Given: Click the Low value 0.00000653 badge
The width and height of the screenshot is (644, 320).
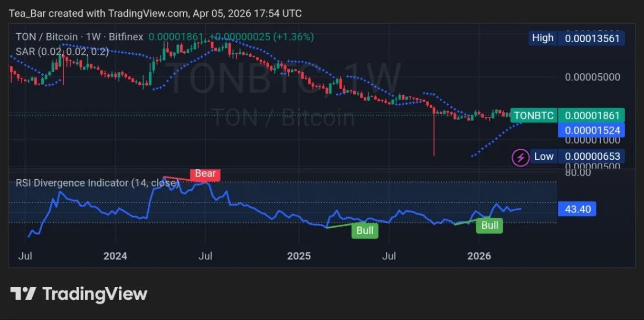Looking at the screenshot, I should [x=592, y=156].
